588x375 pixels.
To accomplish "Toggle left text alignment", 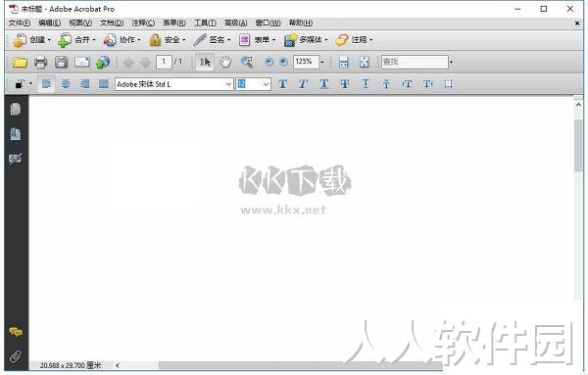I will click(x=46, y=84).
